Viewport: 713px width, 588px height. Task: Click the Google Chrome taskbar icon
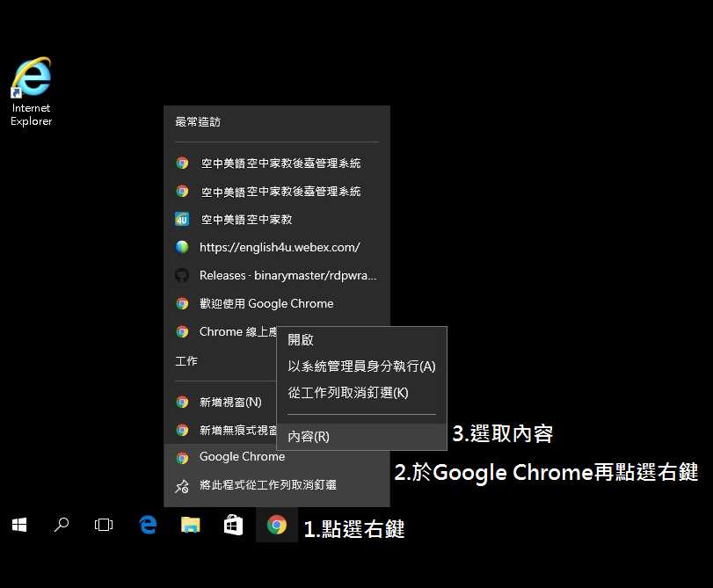click(x=276, y=525)
